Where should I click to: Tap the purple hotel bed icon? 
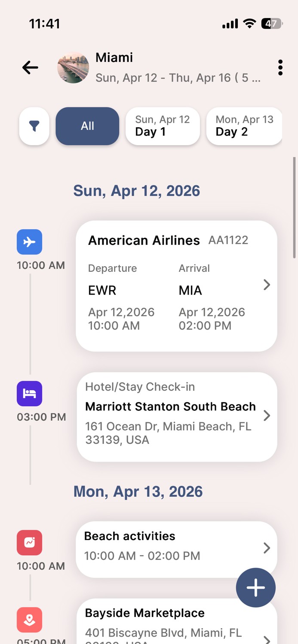click(x=29, y=394)
